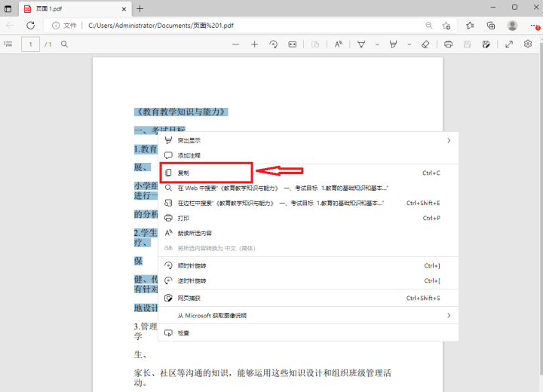543x392 pixels.
Task: Start Read aloud from PDF toolbar
Action: 339,44
